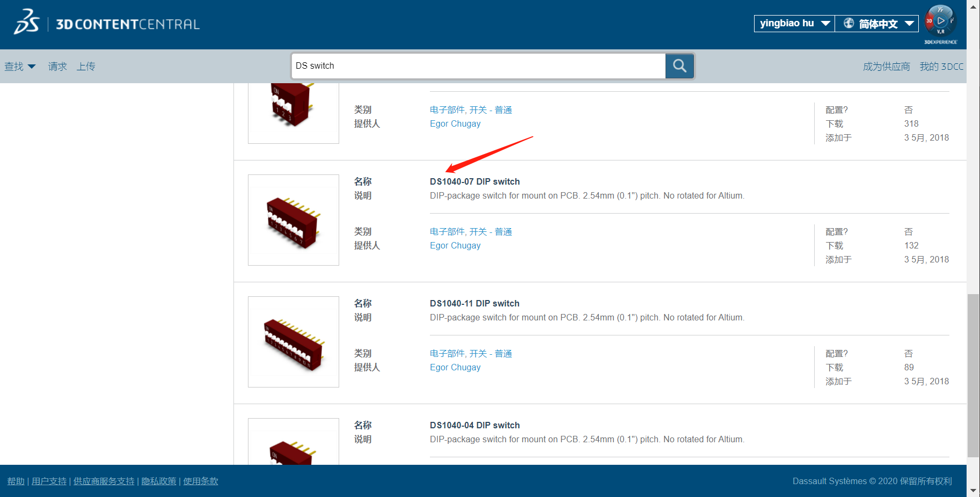The width and height of the screenshot is (980, 497).
Task: Click the scrollbar down arrow
Action: tap(973, 491)
